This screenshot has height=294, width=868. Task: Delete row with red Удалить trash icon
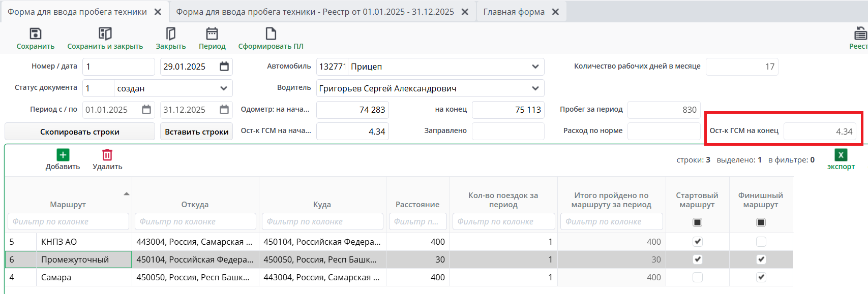click(107, 155)
